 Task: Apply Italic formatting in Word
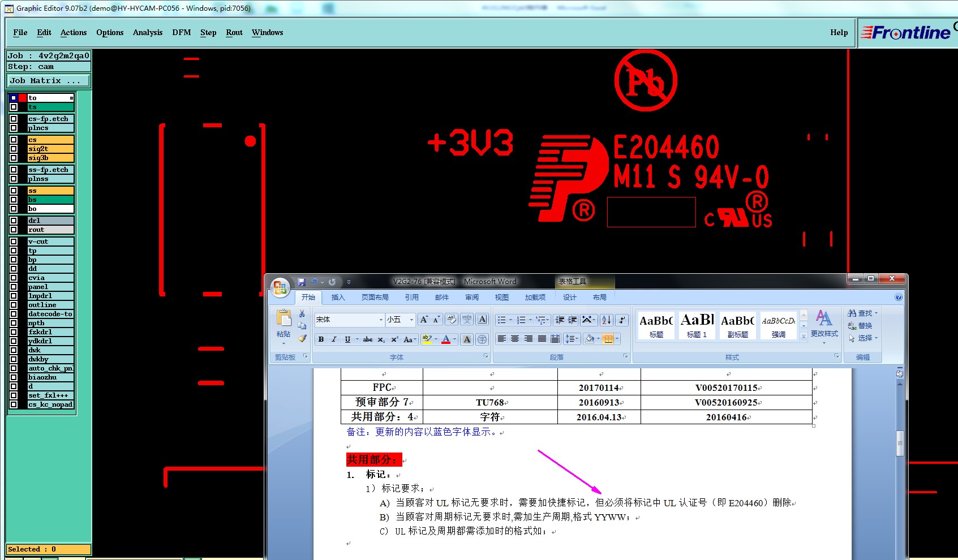[x=334, y=339]
